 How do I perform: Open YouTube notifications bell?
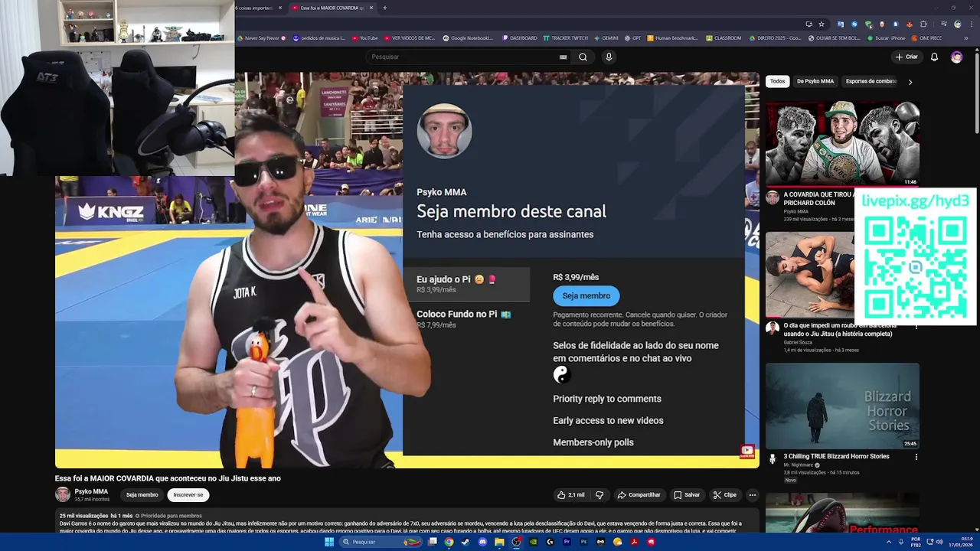coord(934,57)
